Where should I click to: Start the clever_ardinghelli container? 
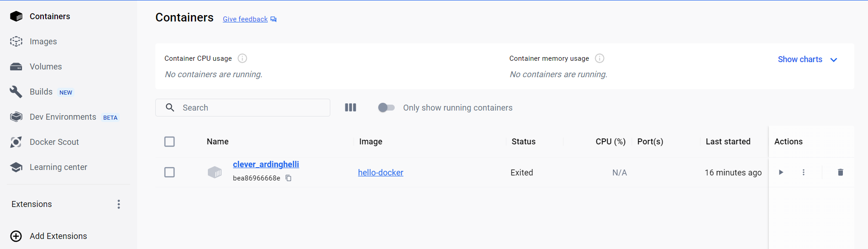pyautogui.click(x=781, y=172)
